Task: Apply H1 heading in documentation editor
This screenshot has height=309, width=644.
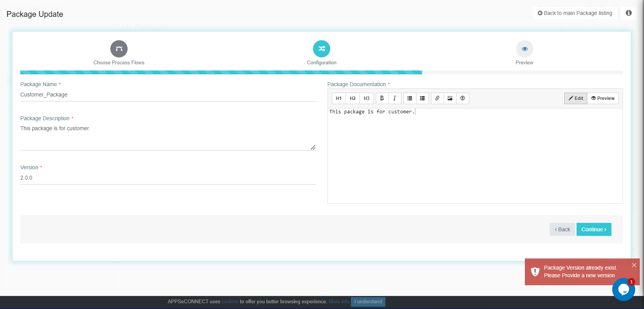Action: pyautogui.click(x=339, y=98)
